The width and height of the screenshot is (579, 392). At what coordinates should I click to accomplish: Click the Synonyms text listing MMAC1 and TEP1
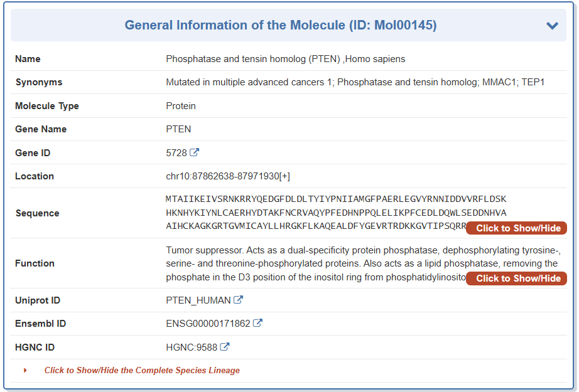point(355,82)
